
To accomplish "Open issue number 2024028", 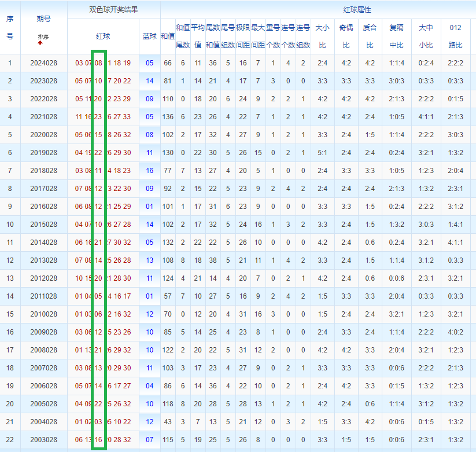I will pyautogui.click(x=44, y=63).
